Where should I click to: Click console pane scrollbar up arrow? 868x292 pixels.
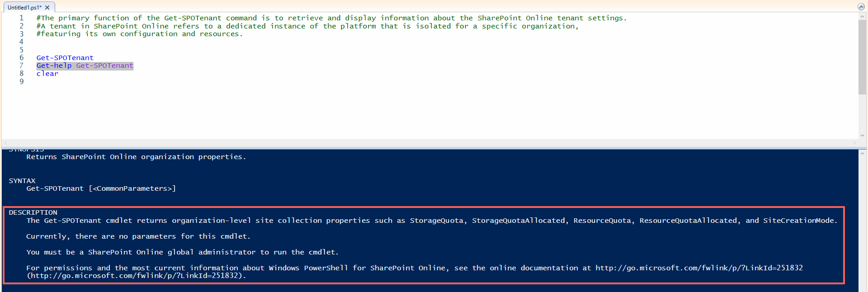point(862,154)
